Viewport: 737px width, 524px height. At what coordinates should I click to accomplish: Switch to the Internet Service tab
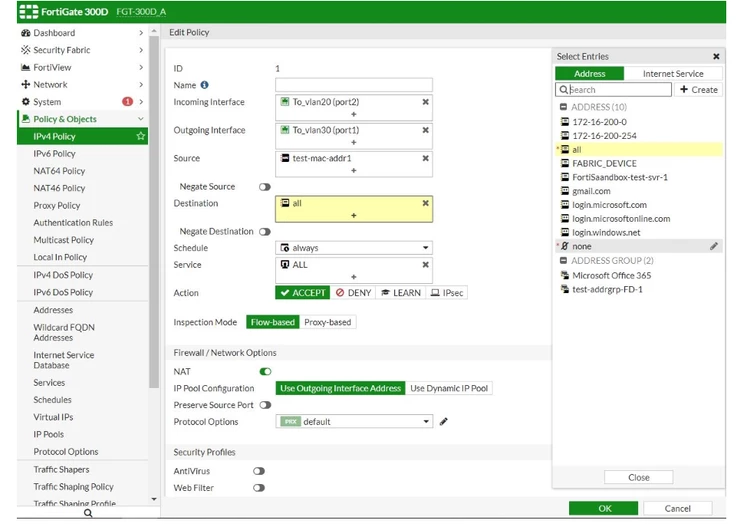tap(673, 74)
